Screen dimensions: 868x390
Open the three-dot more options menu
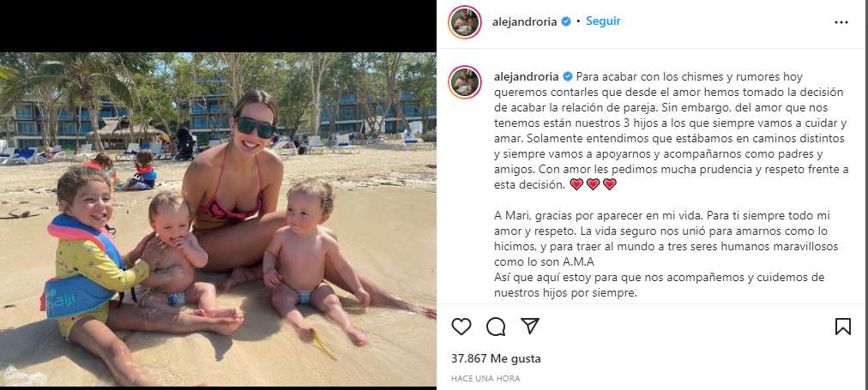tap(841, 22)
